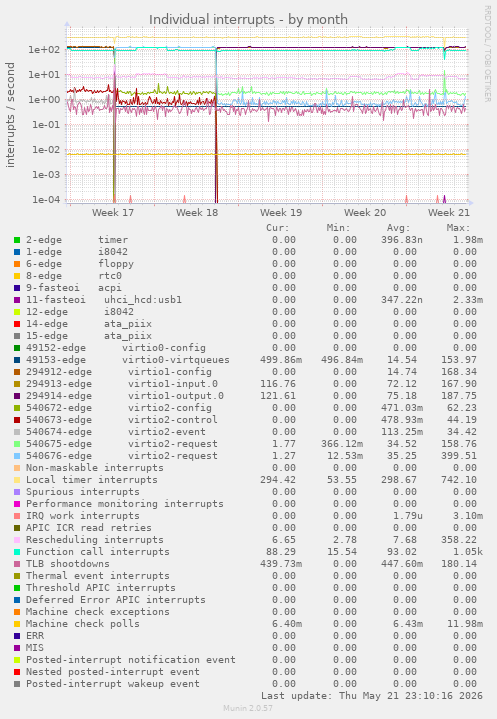497x719 pixels.
Task: Click the Avg column header
Action: coord(398,228)
